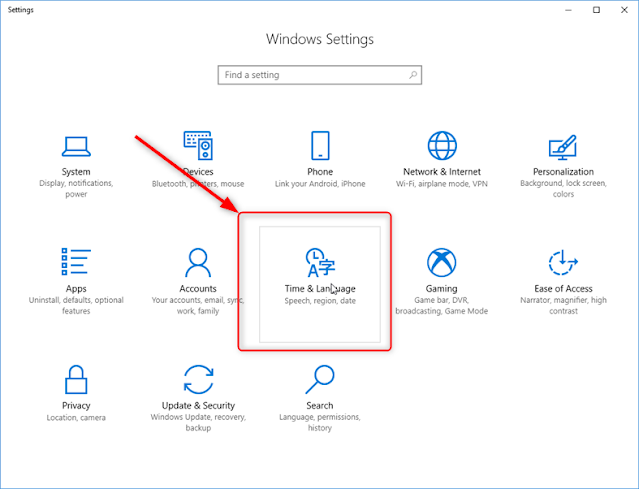Click the System category label
Screen dimensions: 639x489
(76, 172)
